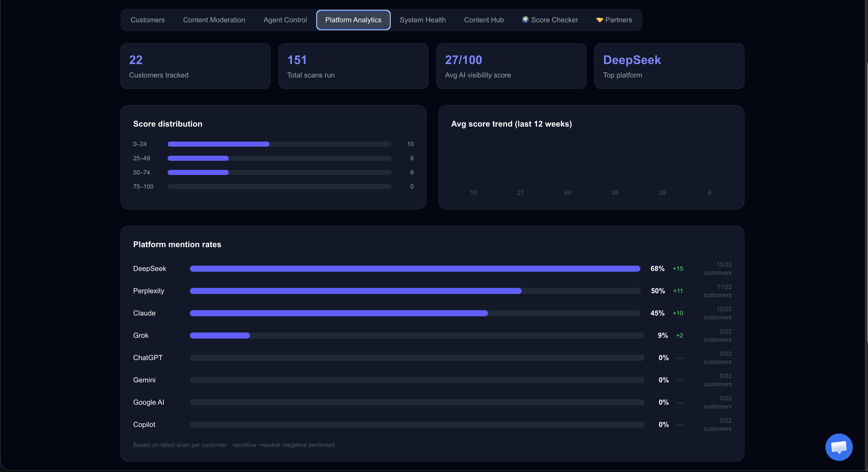Click the 45% mention rate value
The height and width of the screenshot is (472, 868).
[657, 313]
